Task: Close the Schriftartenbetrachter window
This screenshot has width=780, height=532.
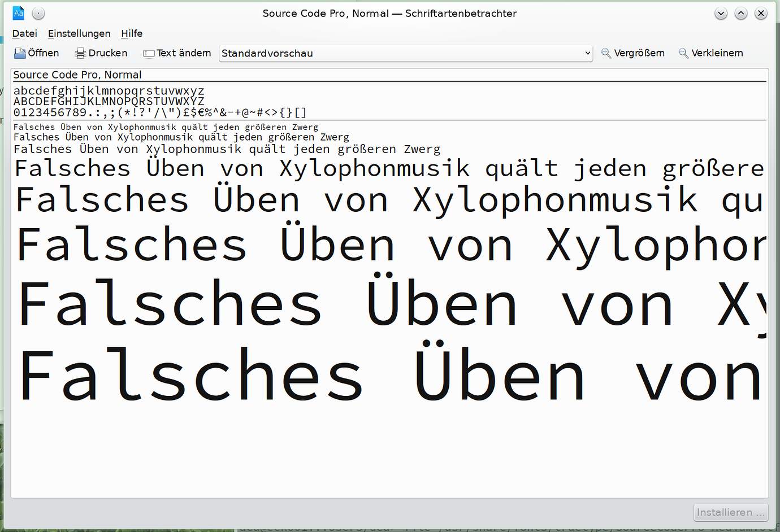Action: click(x=761, y=12)
